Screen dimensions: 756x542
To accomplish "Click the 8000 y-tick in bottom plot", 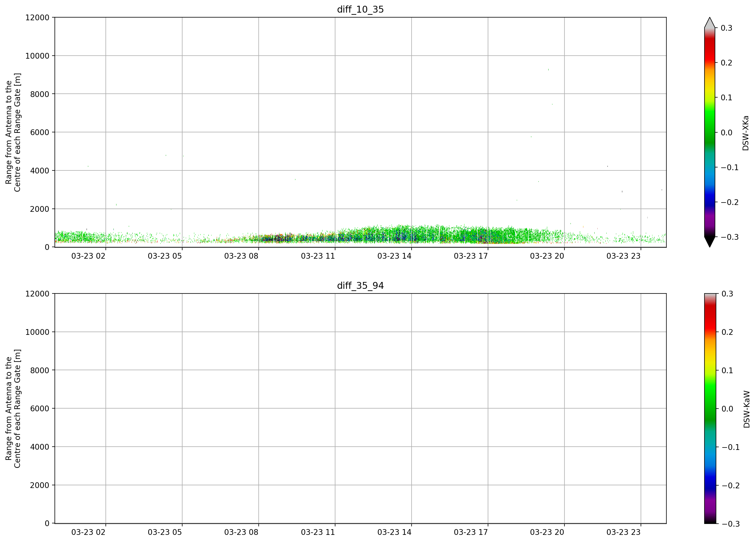I will 40,370.
